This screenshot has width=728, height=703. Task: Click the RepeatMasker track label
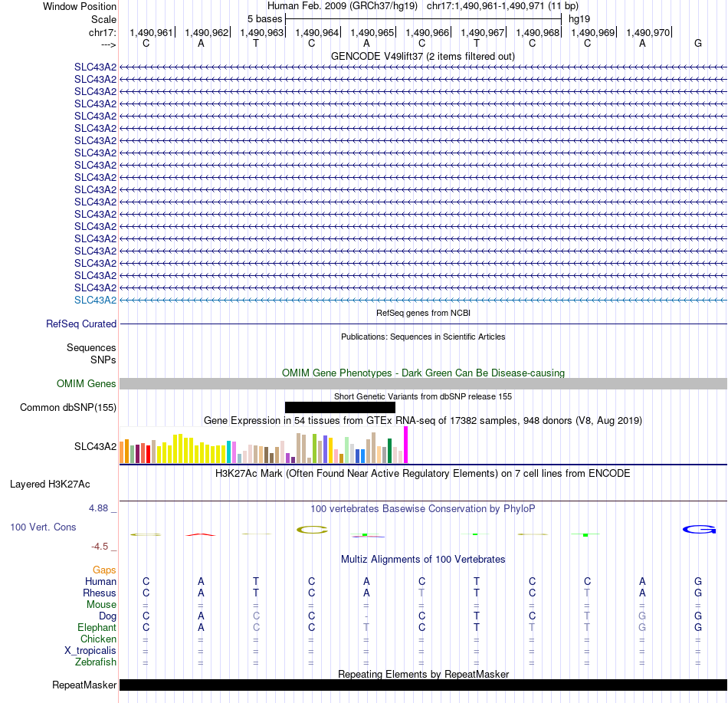(x=84, y=685)
